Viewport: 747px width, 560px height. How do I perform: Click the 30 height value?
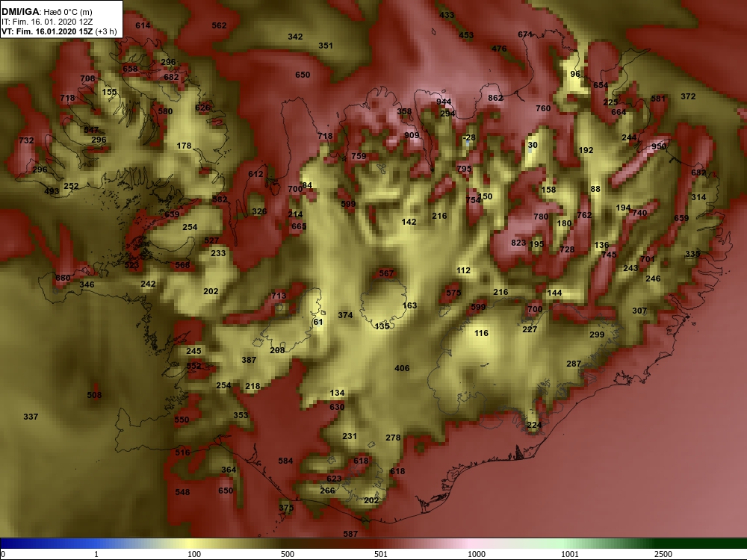(x=533, y=146)
